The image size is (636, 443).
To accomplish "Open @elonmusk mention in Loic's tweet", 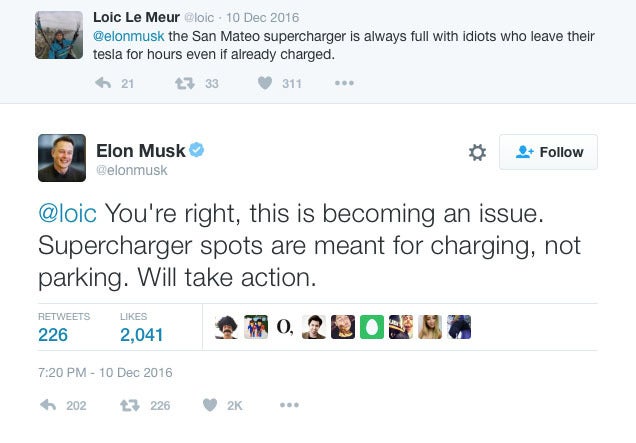I will click(129, 36).
